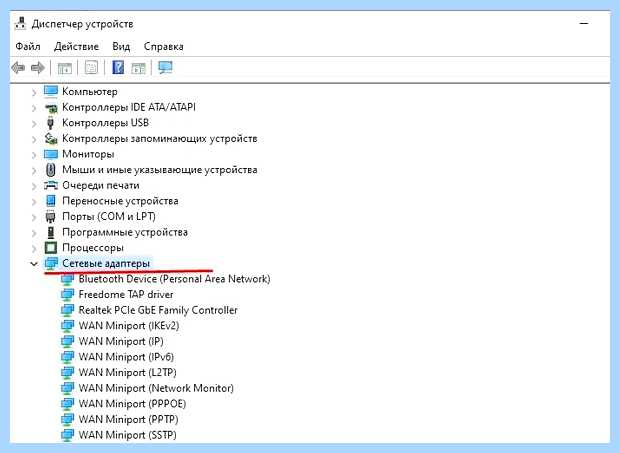Image resolution: width=620 pixels, height=453 pixels.
Task: Click the show/hide console tree toolbar icon
Action: 65,68
